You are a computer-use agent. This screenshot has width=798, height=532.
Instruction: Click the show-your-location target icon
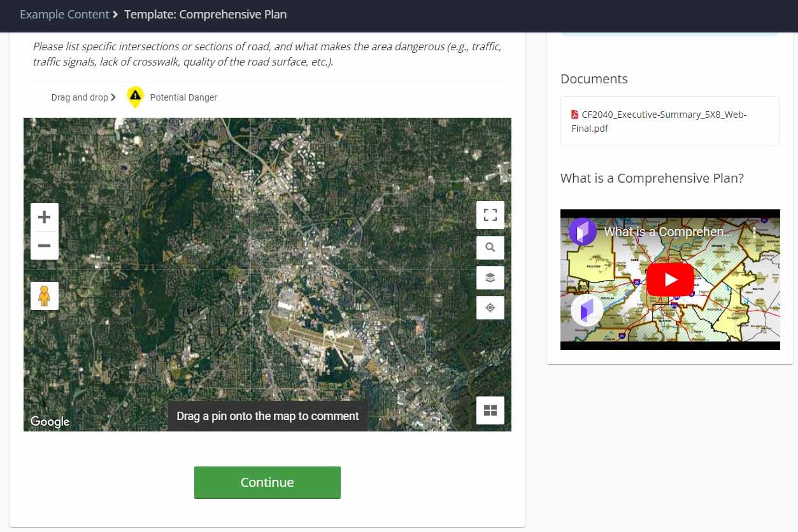[x=490, y=308]
